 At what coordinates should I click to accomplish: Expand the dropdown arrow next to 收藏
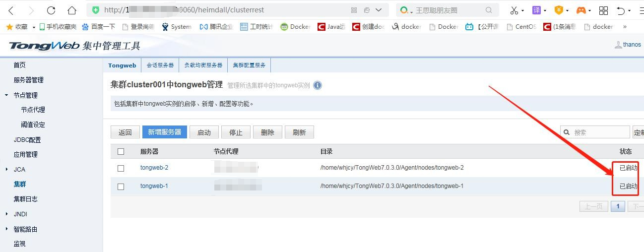pos(34,27)
